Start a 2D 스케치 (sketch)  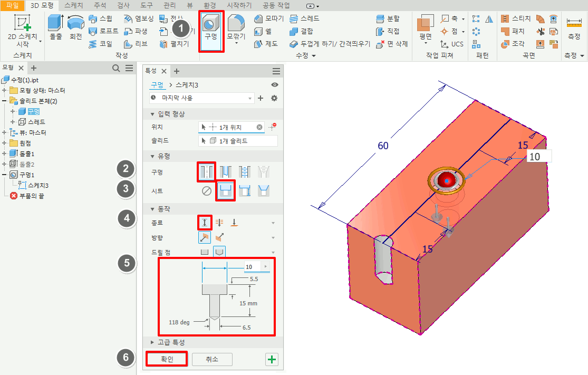pos(22,31)
